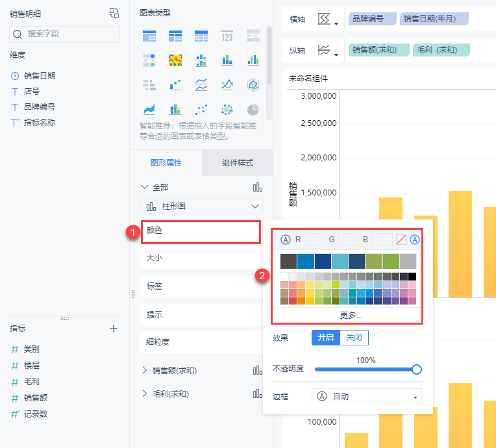This screenshot has height=448, width=496.
Task: Choose the combined column-line chart icon
Action: click(175, 110)
